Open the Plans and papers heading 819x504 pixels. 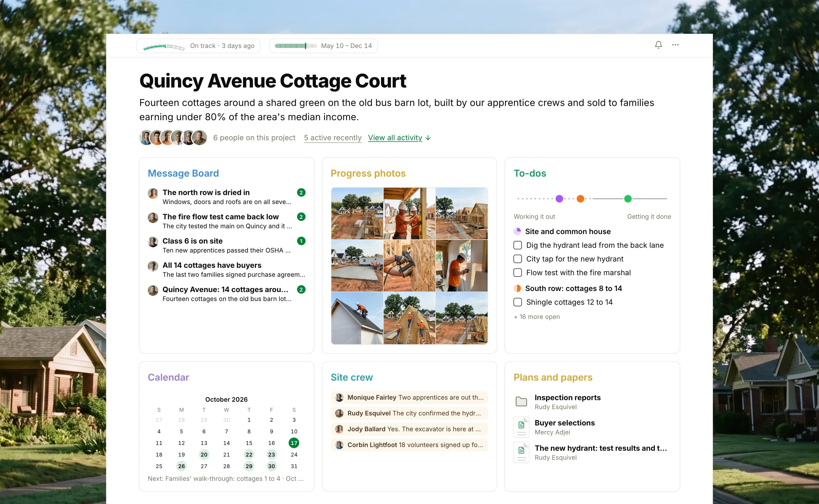(x=553, y=377)
